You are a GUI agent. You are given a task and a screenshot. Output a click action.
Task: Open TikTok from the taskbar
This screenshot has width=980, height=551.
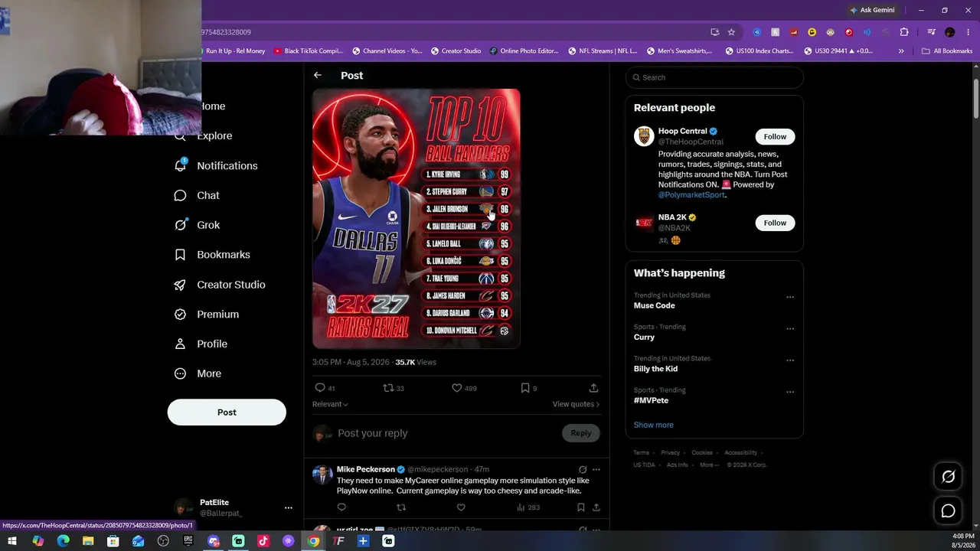[263, 541]
